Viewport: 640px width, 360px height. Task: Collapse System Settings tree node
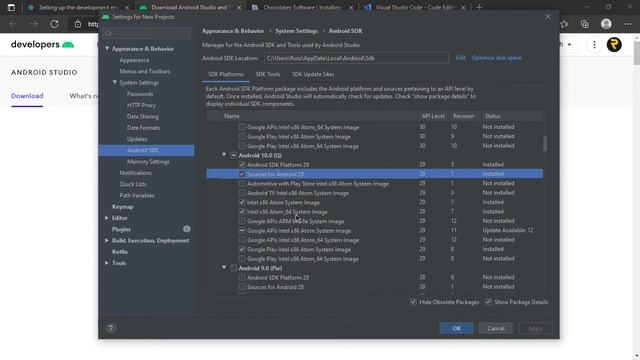click(x=115, y=82)
